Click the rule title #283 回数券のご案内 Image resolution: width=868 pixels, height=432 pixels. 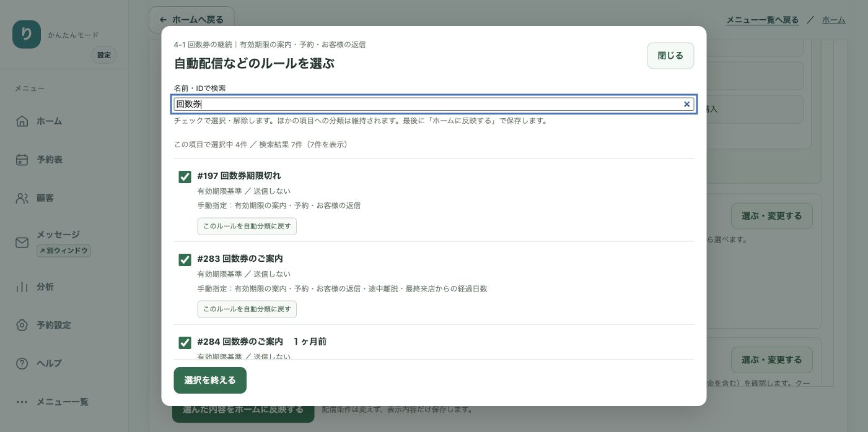[240, 259]
